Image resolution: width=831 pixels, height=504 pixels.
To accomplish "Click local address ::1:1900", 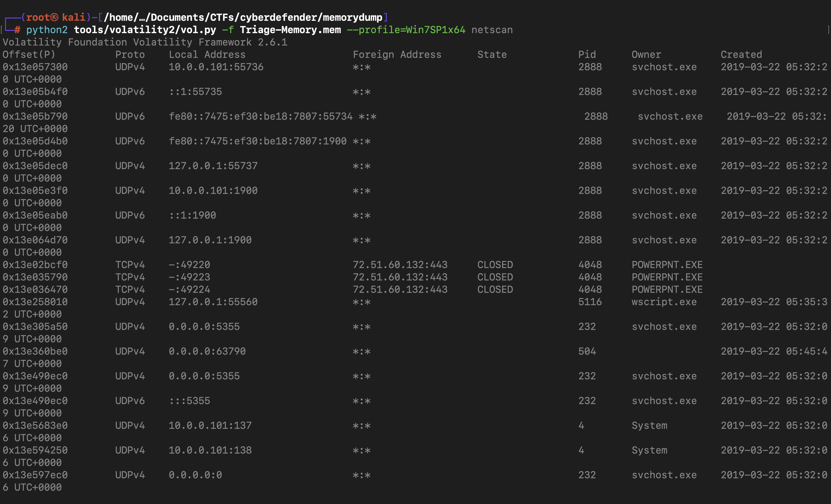I will [x=192, y=215].
